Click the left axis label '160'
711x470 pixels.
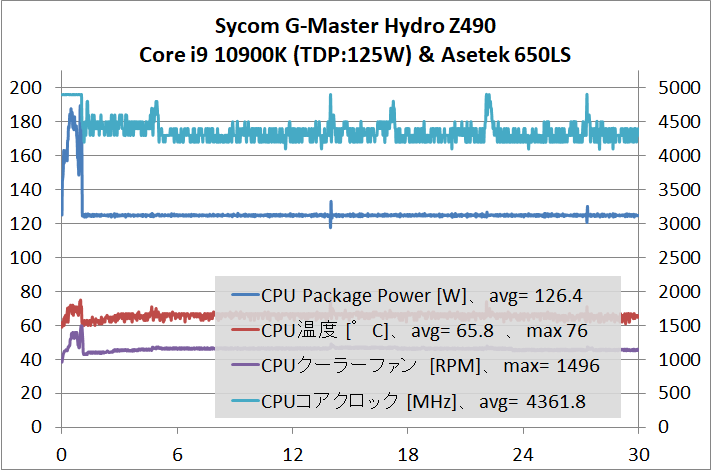click(x=26, y=155)
